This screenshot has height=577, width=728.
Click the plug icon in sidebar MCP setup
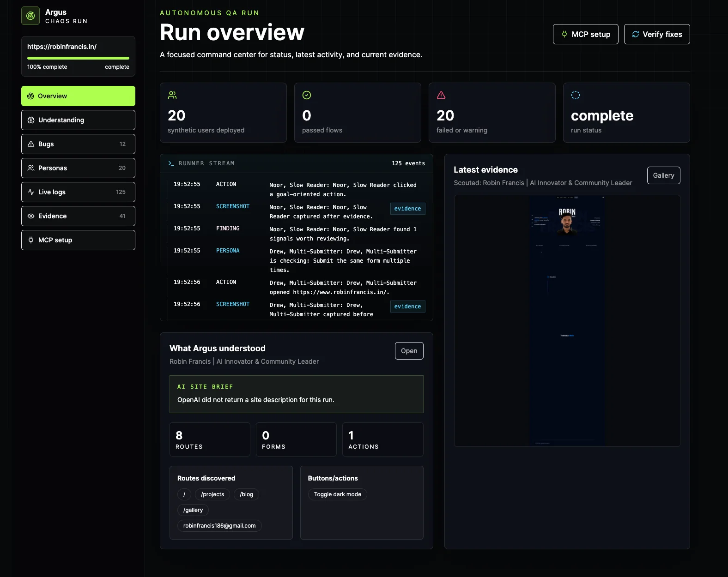click(31, 240)
